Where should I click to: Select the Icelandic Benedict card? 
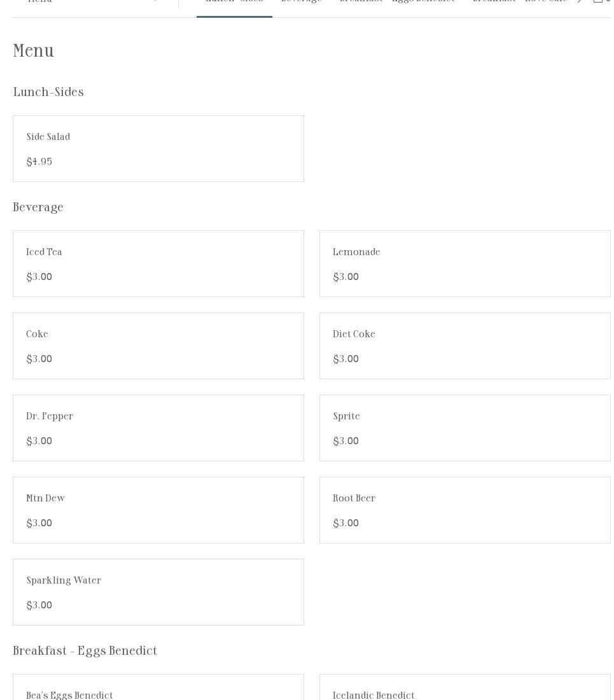pos(464,690)
